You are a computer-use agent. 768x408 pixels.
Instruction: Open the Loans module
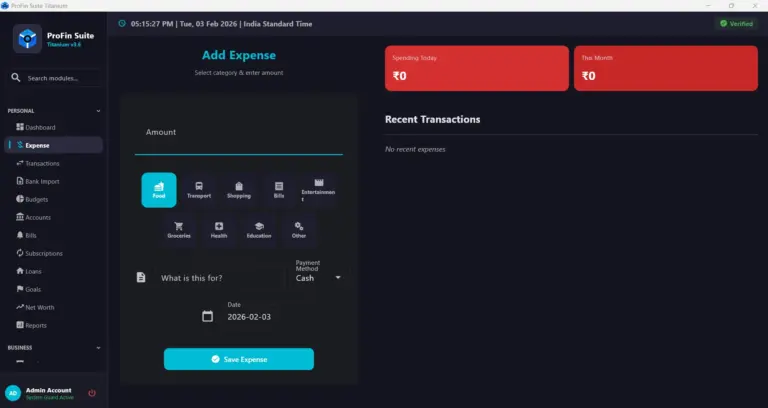[53, 271]
